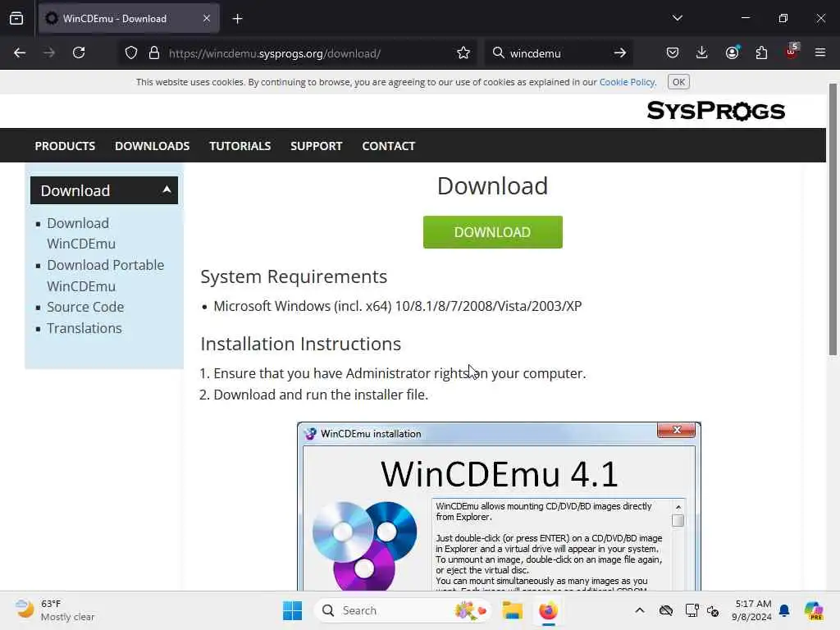The image size is (840, 630).
Task: Click the display cast tray icon
Action: click(692, 610)
